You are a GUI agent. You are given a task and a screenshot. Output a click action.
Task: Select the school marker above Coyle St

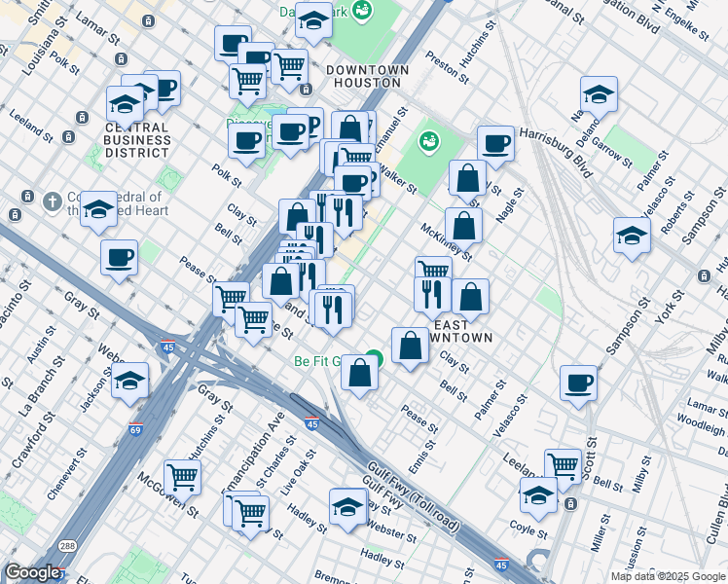538,495
